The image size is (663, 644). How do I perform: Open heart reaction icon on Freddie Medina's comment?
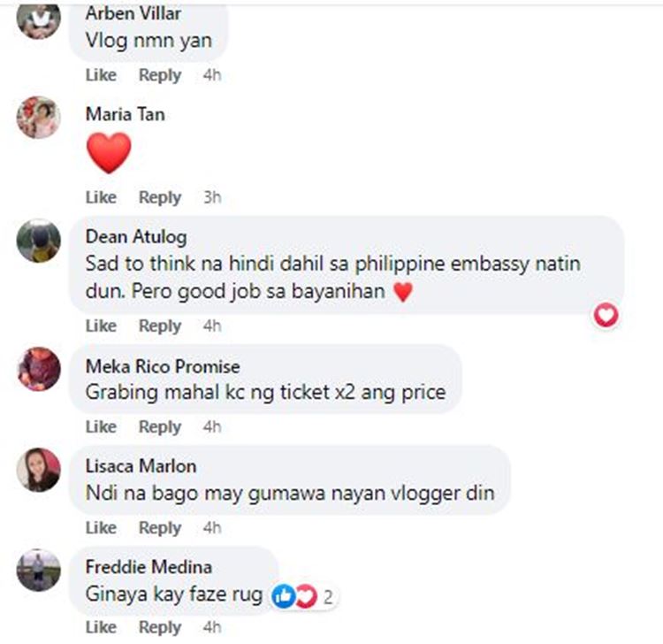coord(306,596)
